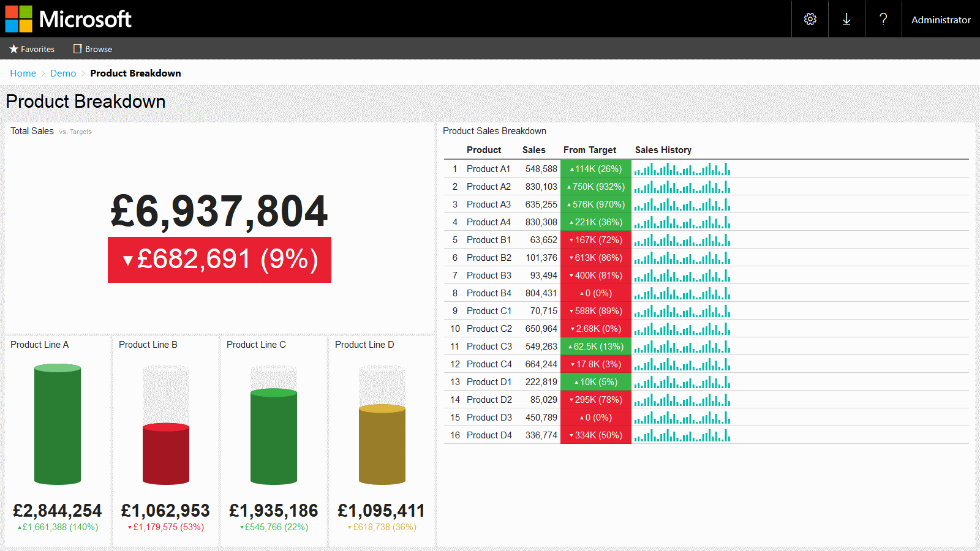
Task: Click the Product Line D cylinder gauge
Action: 382,424
